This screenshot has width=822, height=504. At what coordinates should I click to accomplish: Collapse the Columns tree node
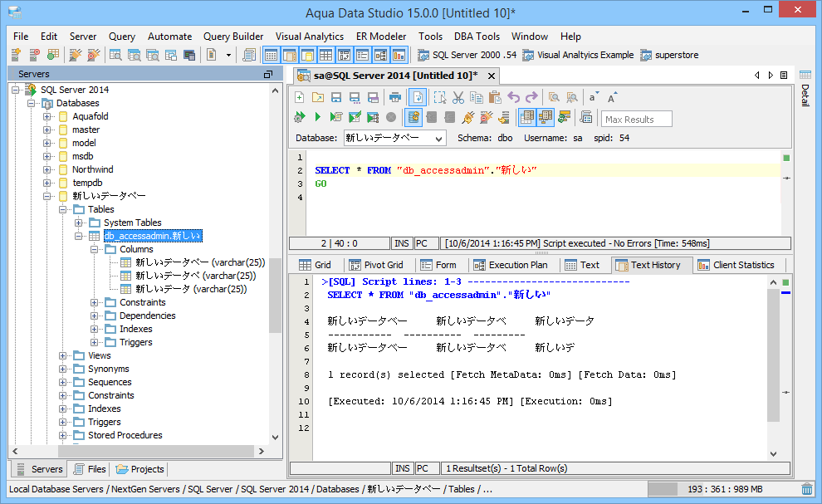pyautogui.click(x=95, y=249)
